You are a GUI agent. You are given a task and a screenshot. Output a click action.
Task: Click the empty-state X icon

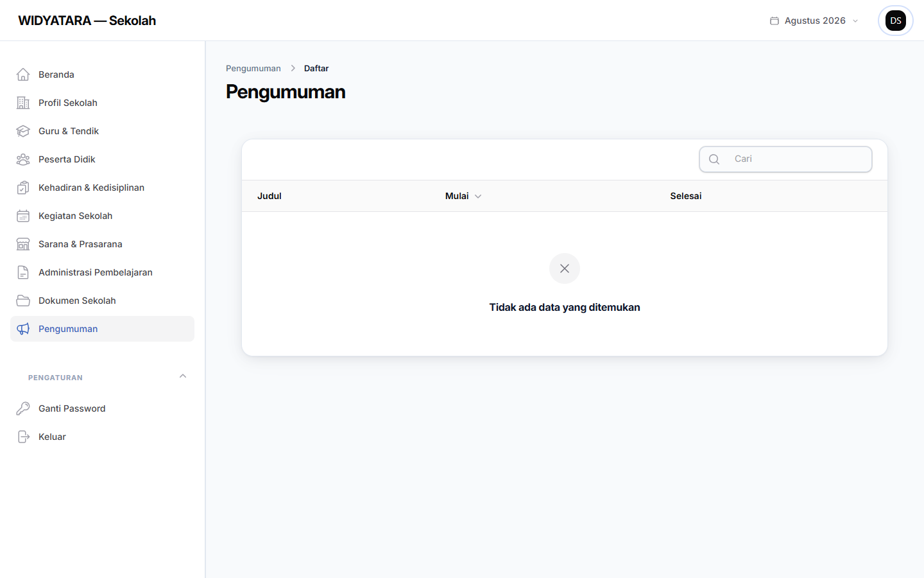pyautogui.click(x=565, y=268)
